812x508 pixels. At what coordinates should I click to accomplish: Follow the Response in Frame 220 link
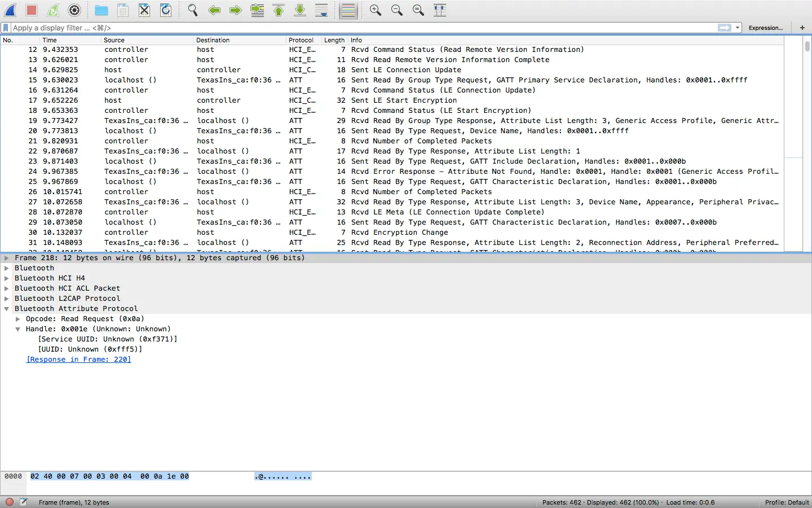[x=78, y=360]
